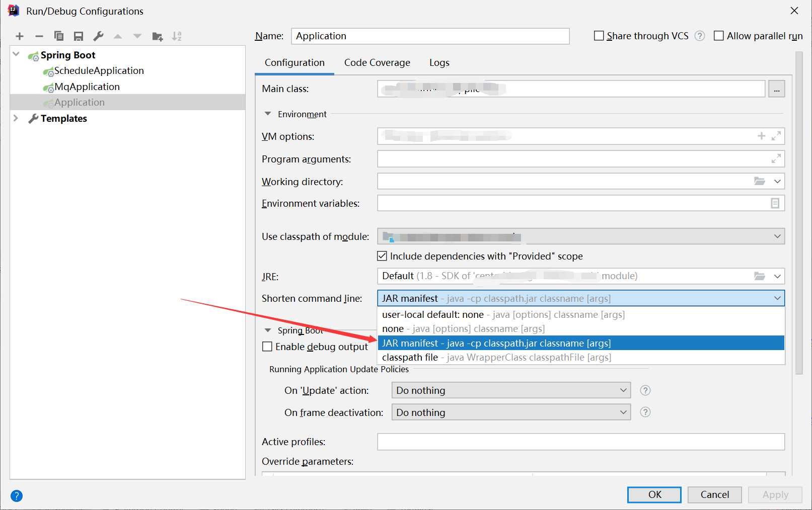Open help for Share through VCS
Screen dimensions: 812x510
(700, 36)
